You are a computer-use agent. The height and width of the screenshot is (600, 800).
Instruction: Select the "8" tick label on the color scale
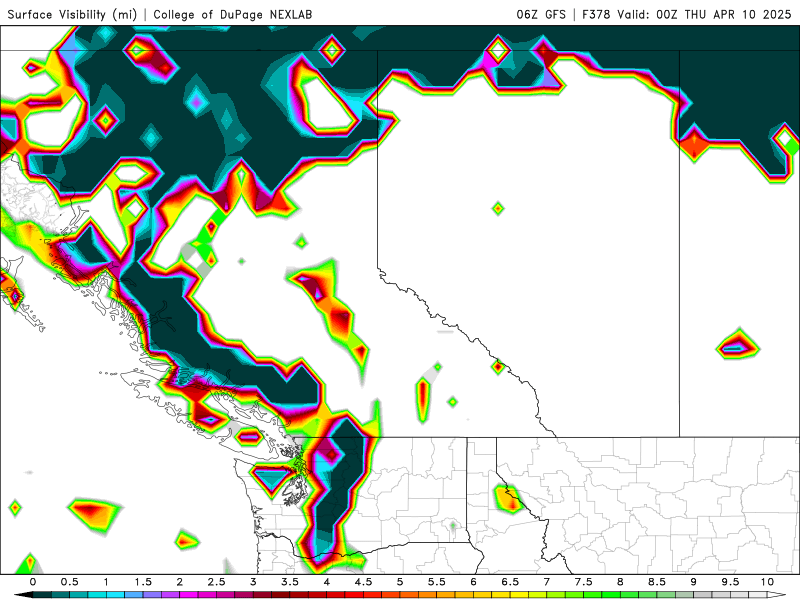point(620,582)
